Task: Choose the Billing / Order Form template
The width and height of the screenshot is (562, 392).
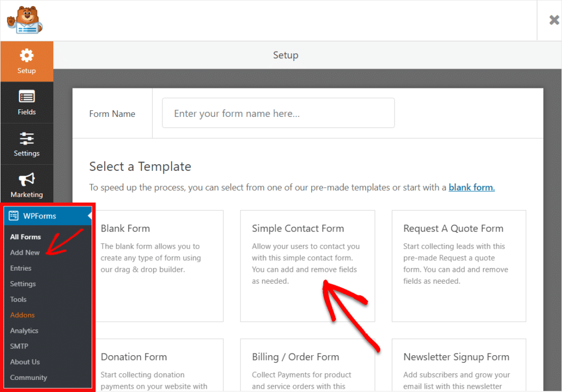Action: (307, 365)
